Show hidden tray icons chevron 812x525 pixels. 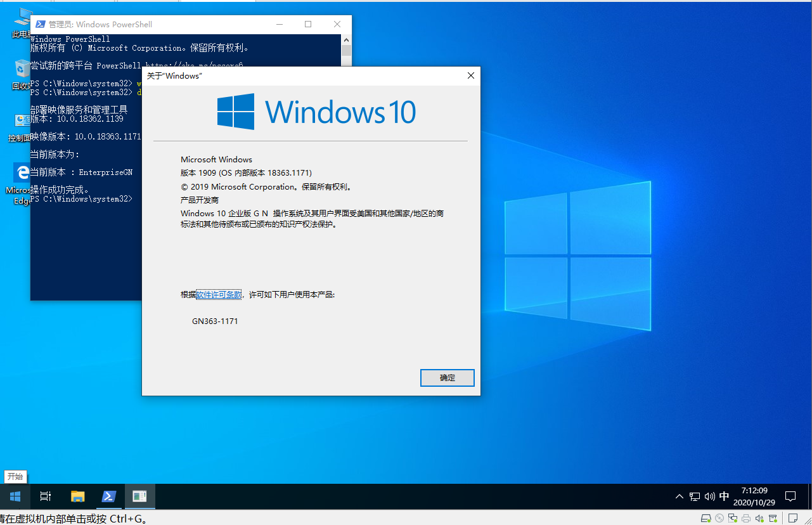coord(680,496)
